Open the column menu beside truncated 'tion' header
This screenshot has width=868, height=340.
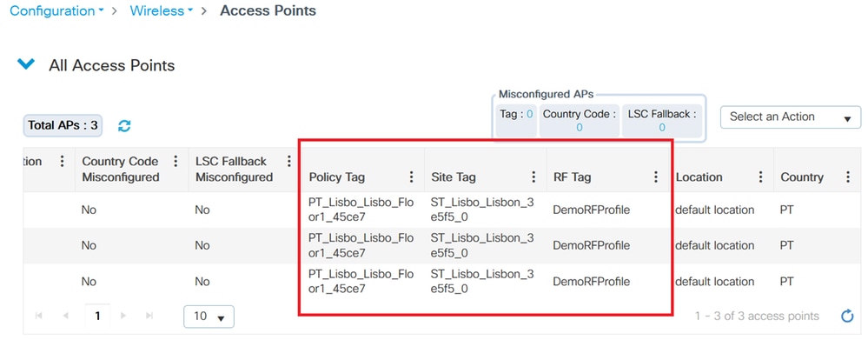click(x=62, y=161)
